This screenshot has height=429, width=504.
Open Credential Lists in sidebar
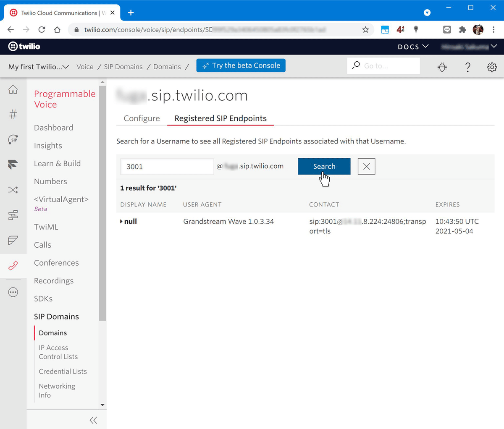(x=63, y=371)
